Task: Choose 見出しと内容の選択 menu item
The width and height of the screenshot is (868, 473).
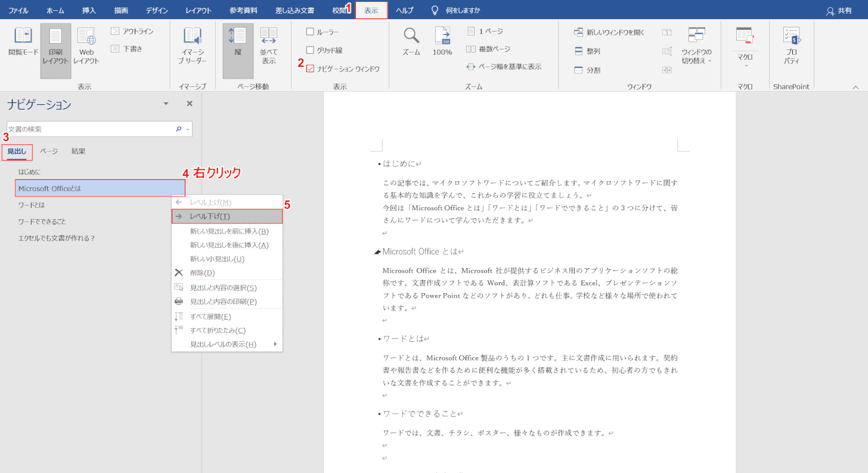Action: point(227,288)
